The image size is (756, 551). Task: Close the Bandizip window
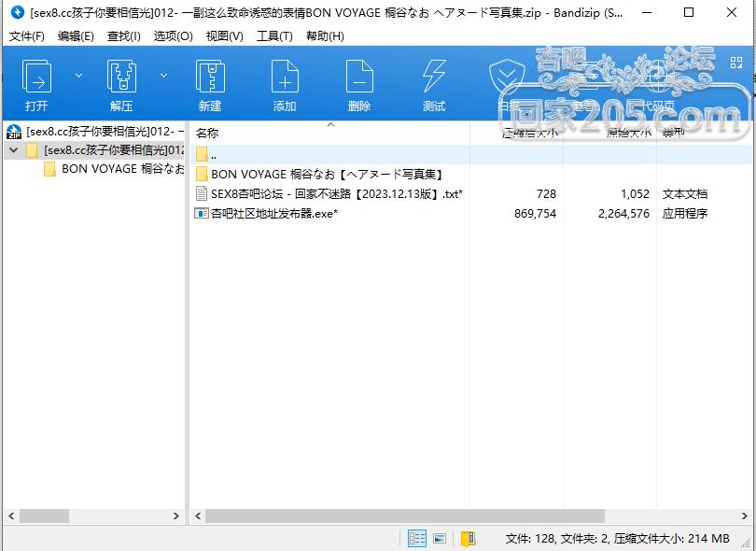point(732,12)
